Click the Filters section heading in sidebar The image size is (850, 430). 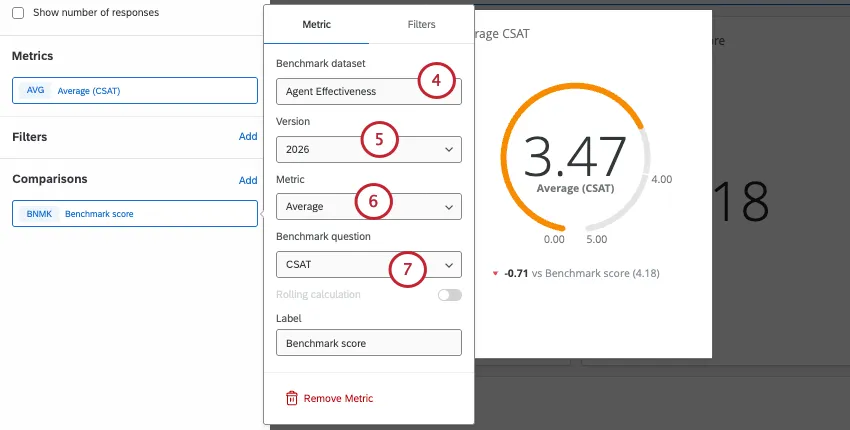coord(29,137)
